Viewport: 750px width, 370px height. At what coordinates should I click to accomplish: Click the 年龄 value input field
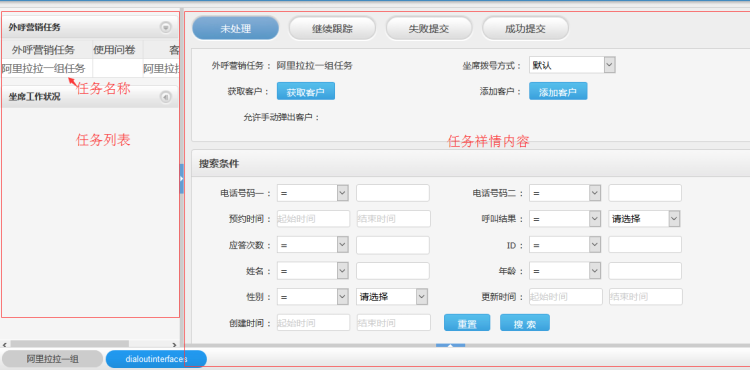[x=645, y=271]
